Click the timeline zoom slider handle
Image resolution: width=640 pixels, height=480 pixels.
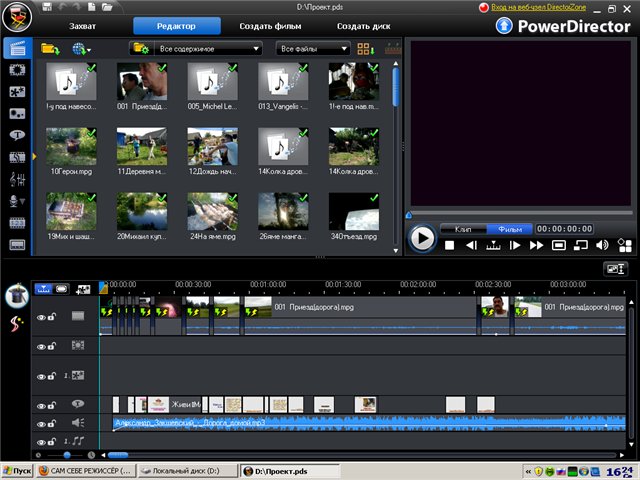point(66,455)
